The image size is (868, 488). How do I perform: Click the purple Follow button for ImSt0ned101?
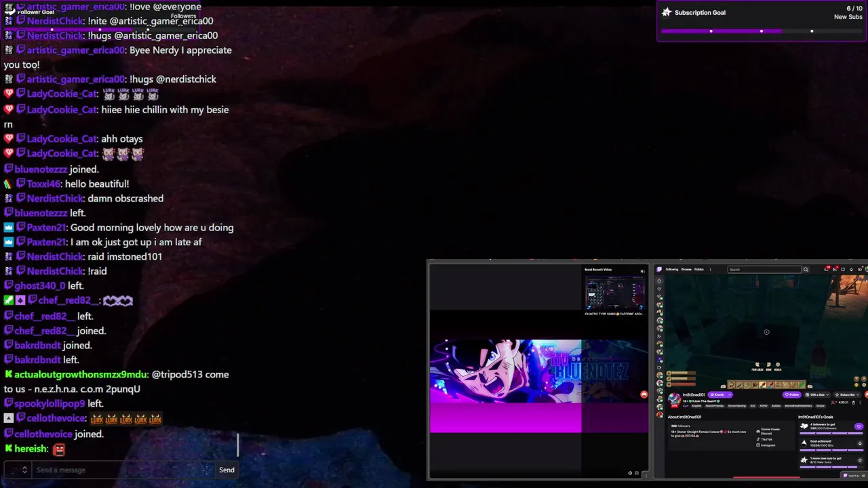tap(792, 394)
